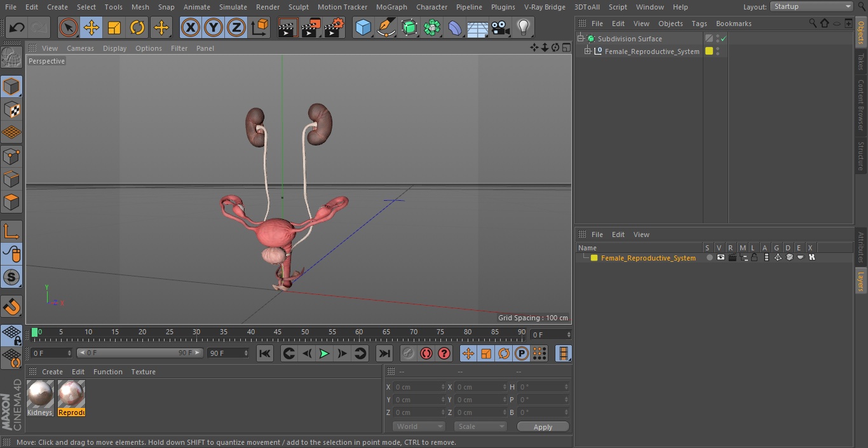Open the File menu
868x448 pixels.
click(11, 7)
